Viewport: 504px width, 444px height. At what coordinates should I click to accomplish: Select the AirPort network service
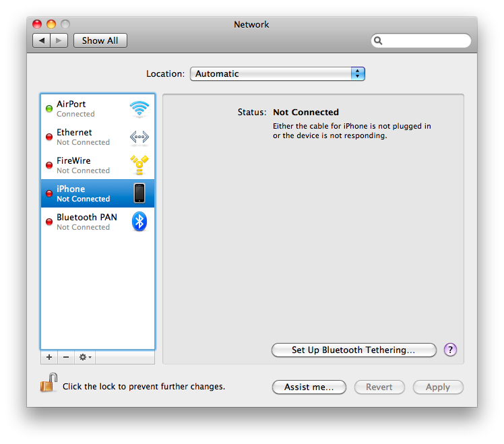tap(98, 108)
